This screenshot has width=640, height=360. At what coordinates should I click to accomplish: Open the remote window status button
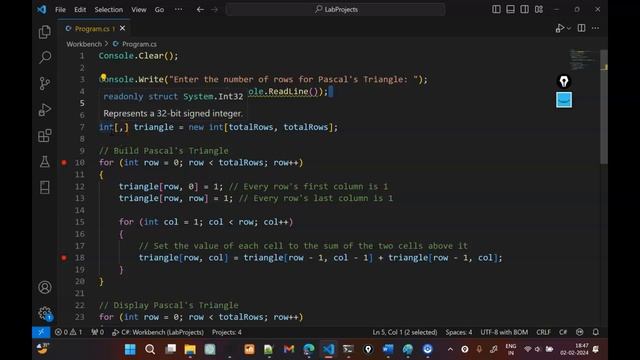[x=41, y=332]
